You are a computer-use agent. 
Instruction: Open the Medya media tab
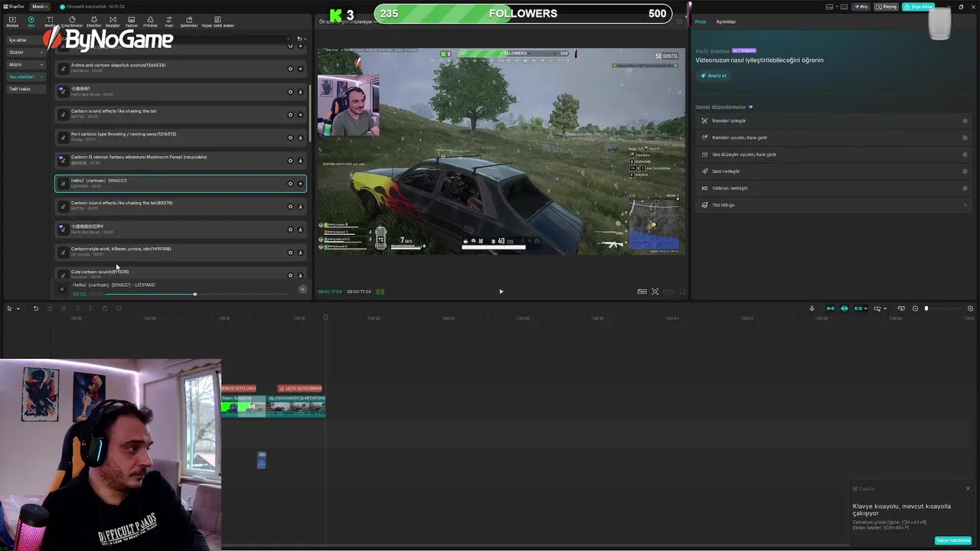tap(12, 21)
